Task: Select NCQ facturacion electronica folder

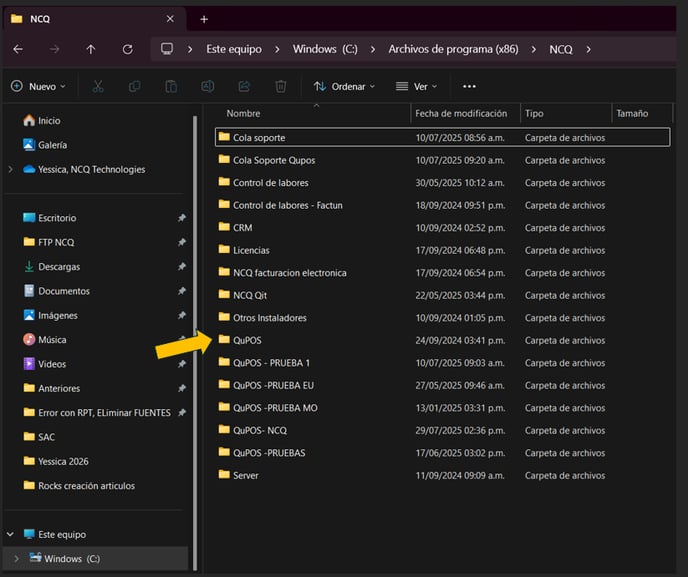Action: coord(442,273)
